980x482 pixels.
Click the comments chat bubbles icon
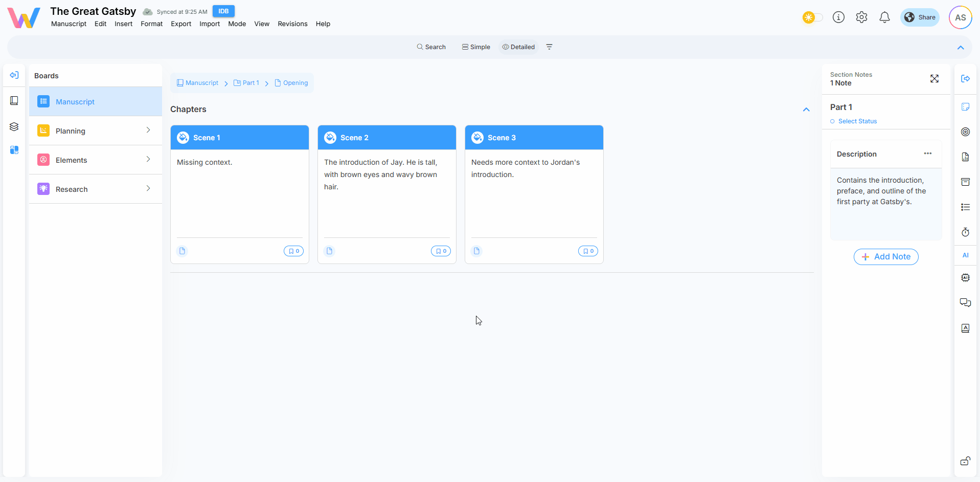(x=965, y=302)
